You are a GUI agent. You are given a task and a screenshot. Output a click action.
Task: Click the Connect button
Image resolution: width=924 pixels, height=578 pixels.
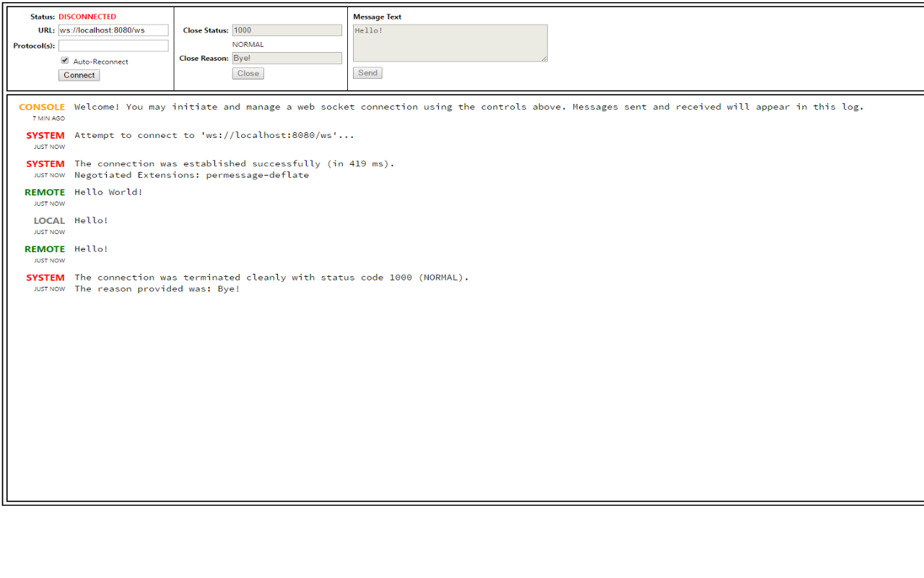click(79, 75)
